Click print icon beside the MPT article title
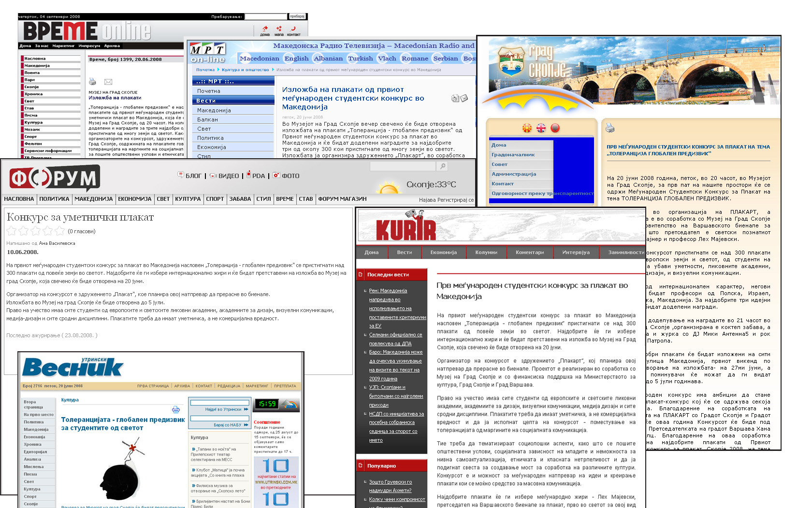 (455, 98)
